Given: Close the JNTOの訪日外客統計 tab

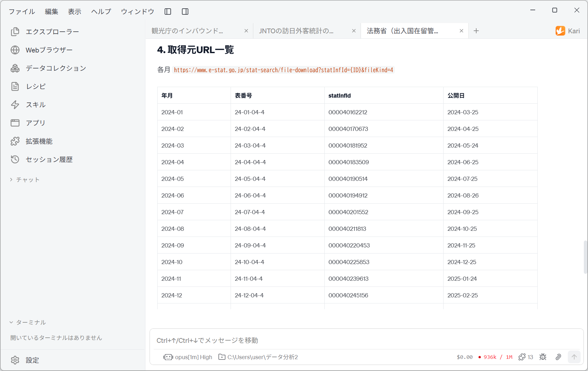Looking at the screenshot, I should point(354,31).
